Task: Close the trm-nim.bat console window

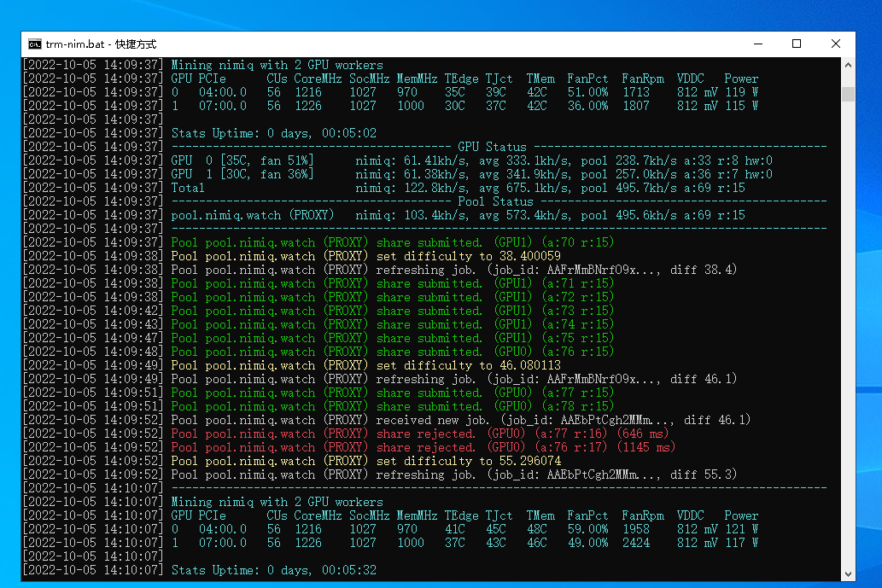Action: [x=835, y=44]
